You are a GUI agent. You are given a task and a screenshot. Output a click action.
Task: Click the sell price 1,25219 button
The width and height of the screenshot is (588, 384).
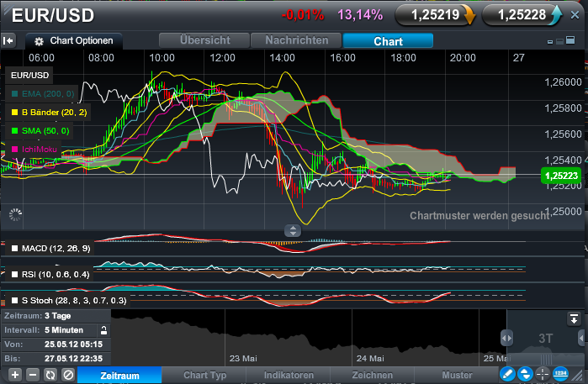(435, 15)
